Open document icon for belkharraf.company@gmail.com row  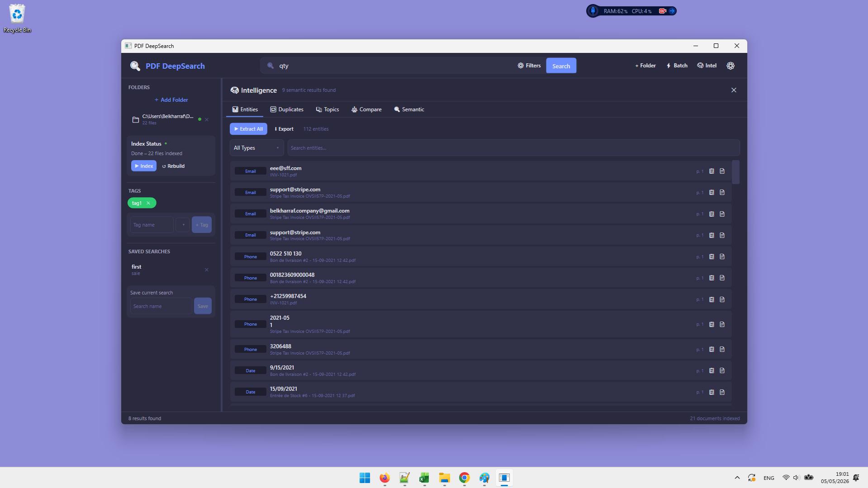tap(722, 214)
